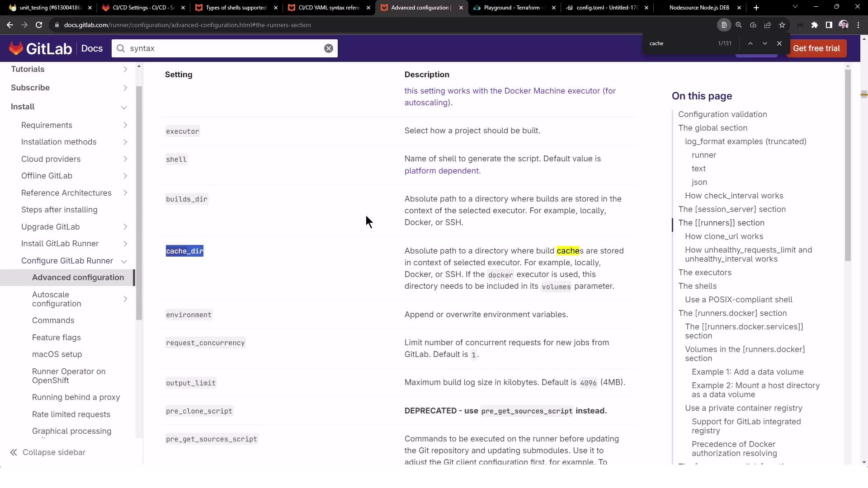Collapse the Install section in sidebar
The width and height of the screenshot is (868, 488).
[124, 107]
